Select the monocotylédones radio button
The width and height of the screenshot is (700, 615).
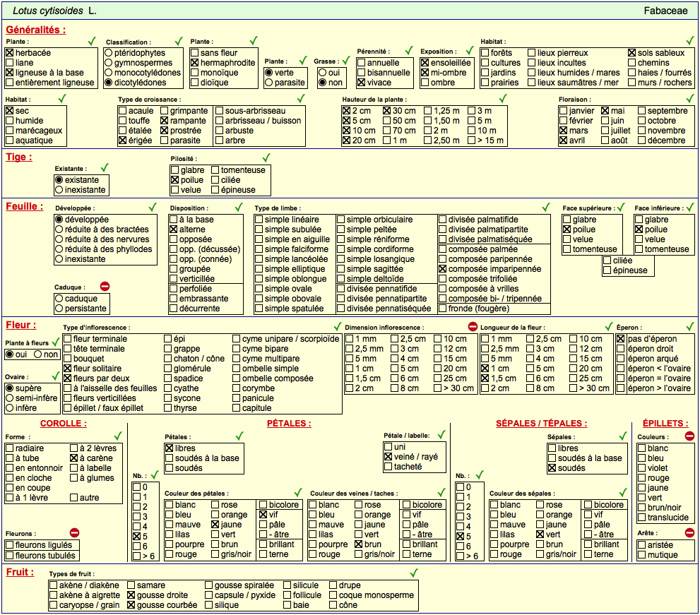[x=109, y=73]
